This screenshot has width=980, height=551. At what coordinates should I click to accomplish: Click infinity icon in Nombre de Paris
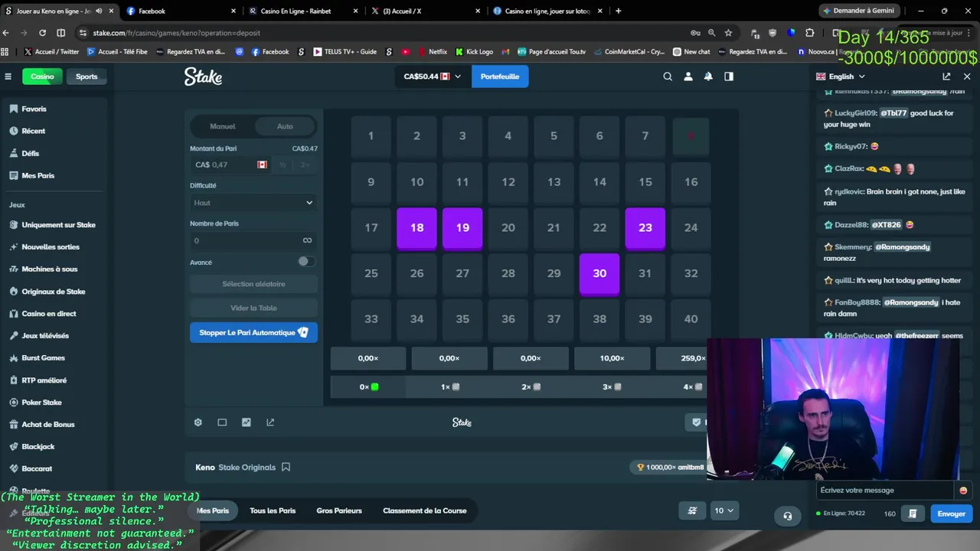coord(307,240)
